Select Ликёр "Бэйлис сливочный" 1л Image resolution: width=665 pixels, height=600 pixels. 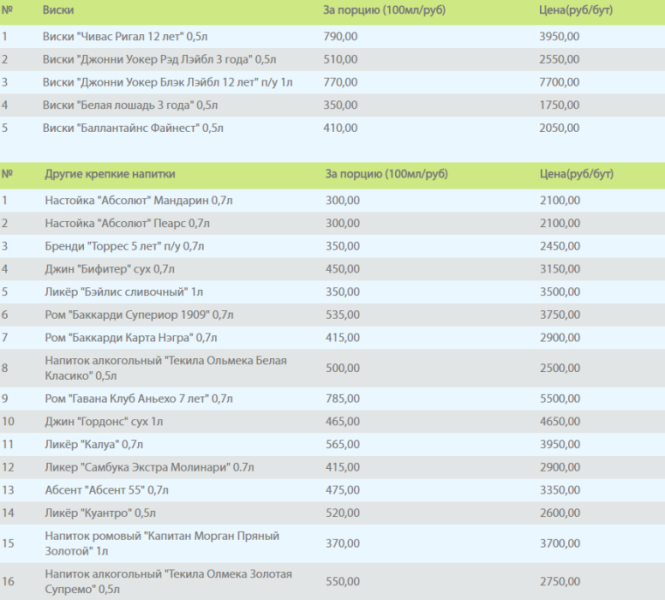[x=124, y=292]
